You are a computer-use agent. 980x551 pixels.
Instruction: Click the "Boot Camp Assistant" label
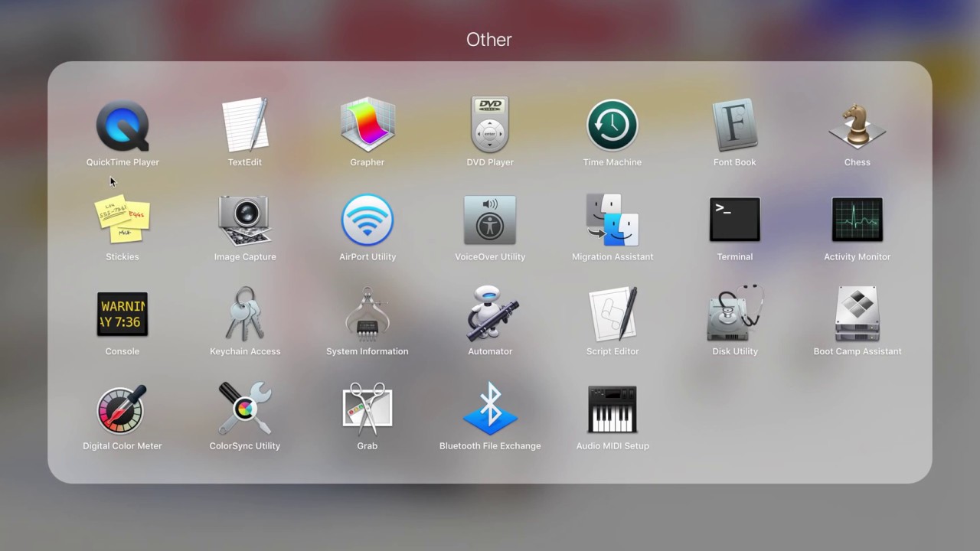click(857, 352)
